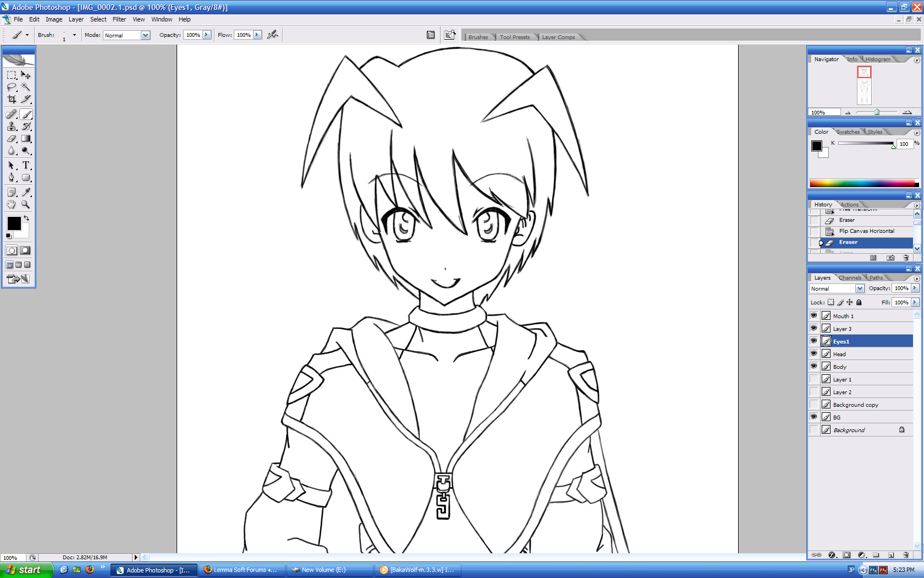The image size is (924, 578).
Task: Open the brush Mode dropdown
Action: [x=145, y=35]
